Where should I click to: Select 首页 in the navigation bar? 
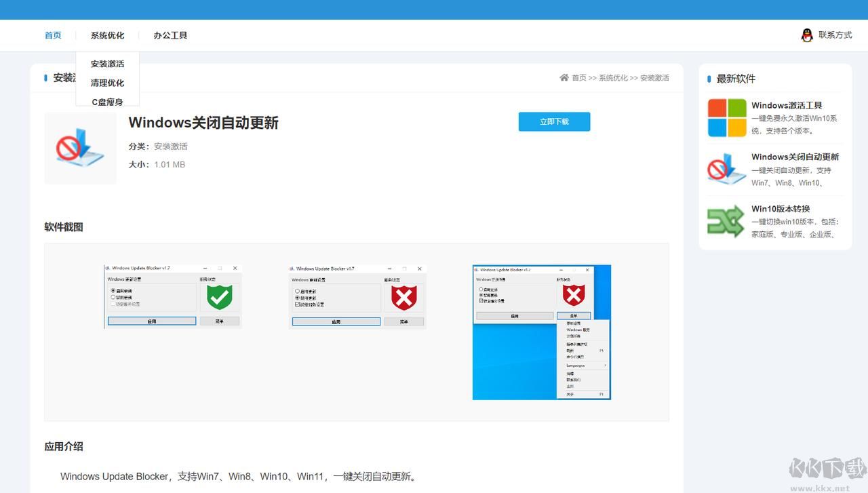tap(52, 35)
